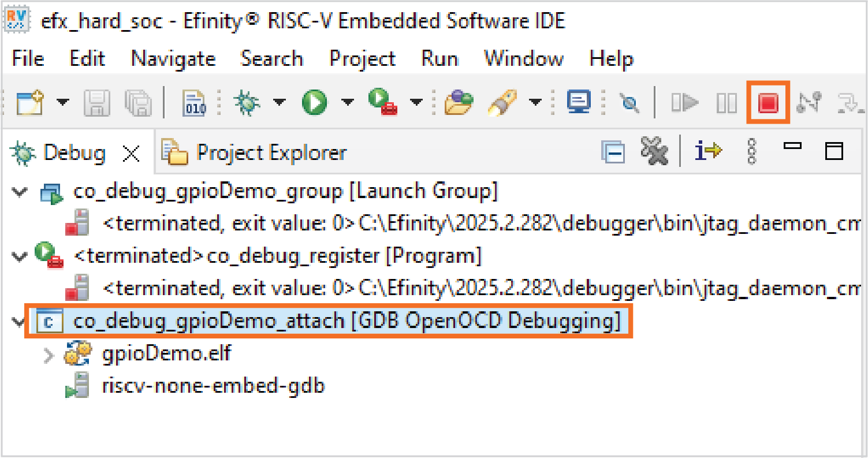Switch to the Project Explorer tab
Screen dimensions: 868x458
pos(255,153)
